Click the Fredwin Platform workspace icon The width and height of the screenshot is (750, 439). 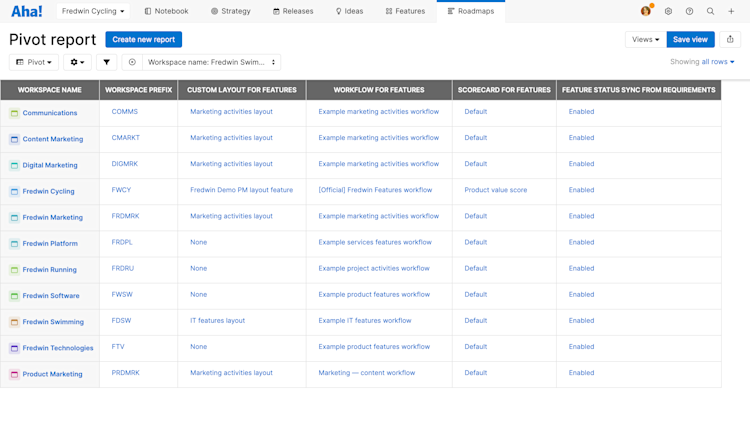(14, 244)
